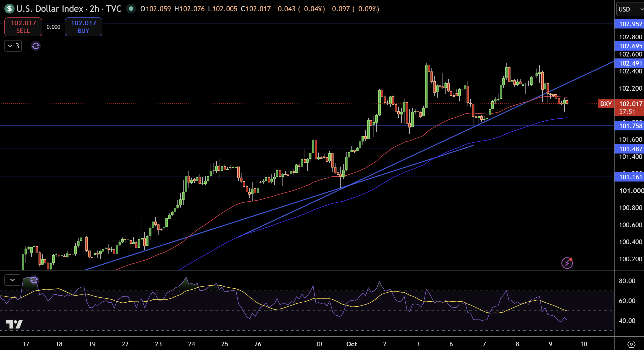
Task: Click the dollar sign symbol logo
Action: (x=9, y=9)
